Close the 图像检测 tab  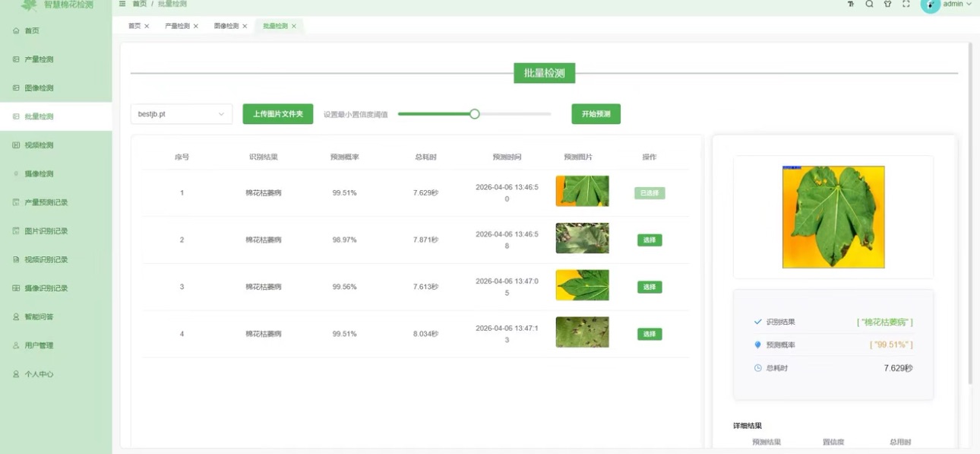coord(245,26)
